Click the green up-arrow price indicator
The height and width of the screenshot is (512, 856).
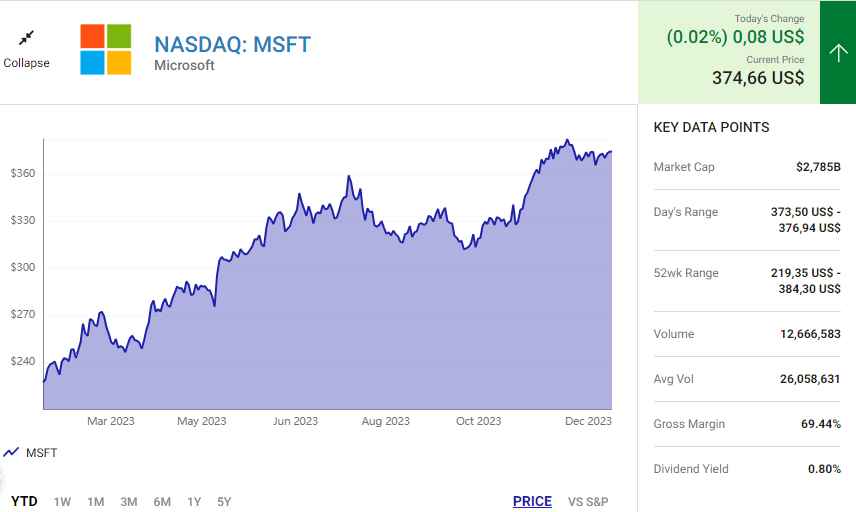coord(838,53)
